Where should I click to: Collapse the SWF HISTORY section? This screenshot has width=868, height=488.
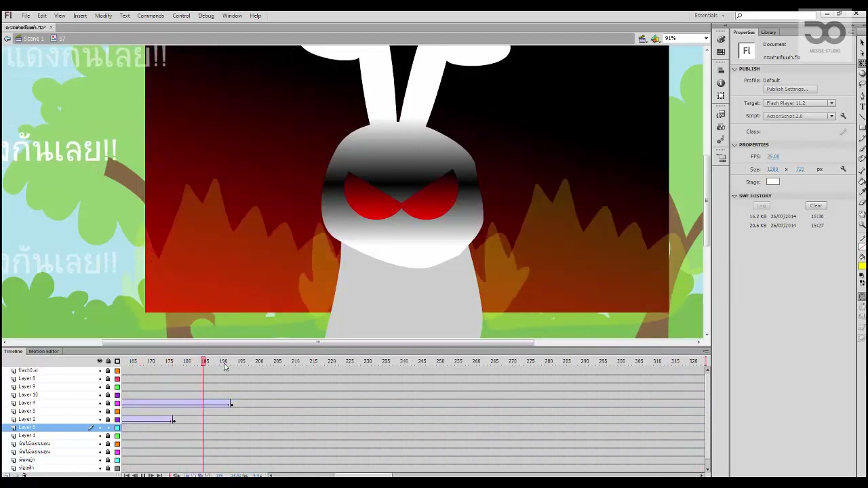tap(734, 196)
